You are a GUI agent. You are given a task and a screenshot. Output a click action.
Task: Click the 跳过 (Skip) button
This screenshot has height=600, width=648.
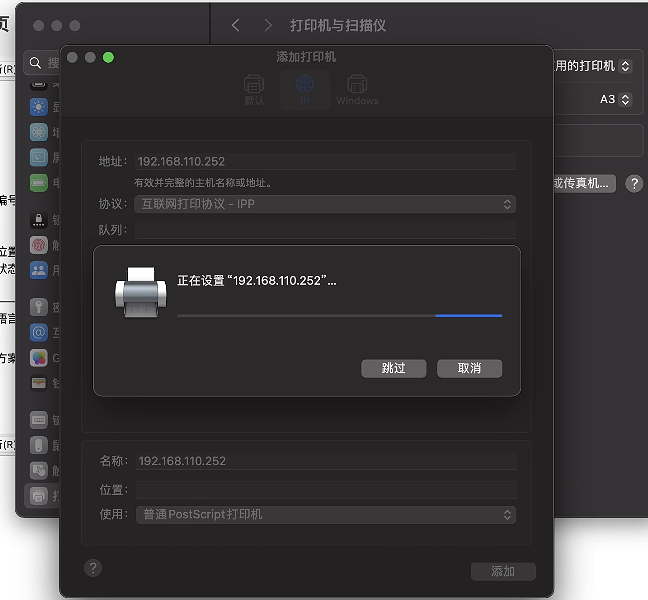(x=393, y=368)
